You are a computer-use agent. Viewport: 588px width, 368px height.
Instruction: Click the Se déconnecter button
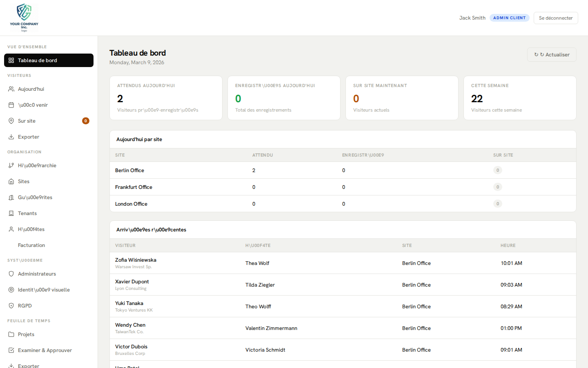coord(555,18)
